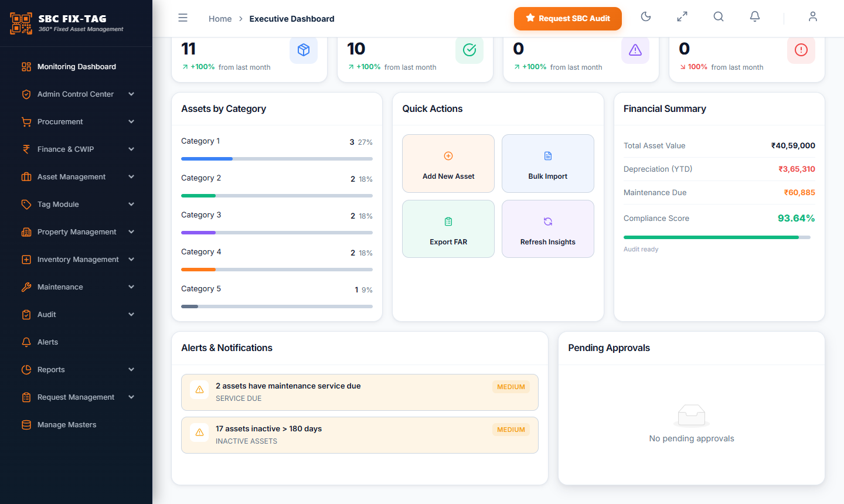Toggle fullscreen view with arrows icon

[682, 17]
